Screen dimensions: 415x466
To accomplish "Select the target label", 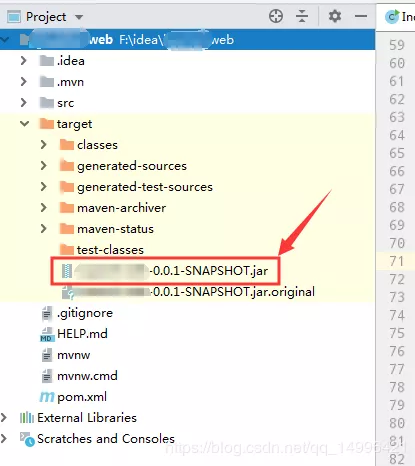I will [x=74, y=124].
